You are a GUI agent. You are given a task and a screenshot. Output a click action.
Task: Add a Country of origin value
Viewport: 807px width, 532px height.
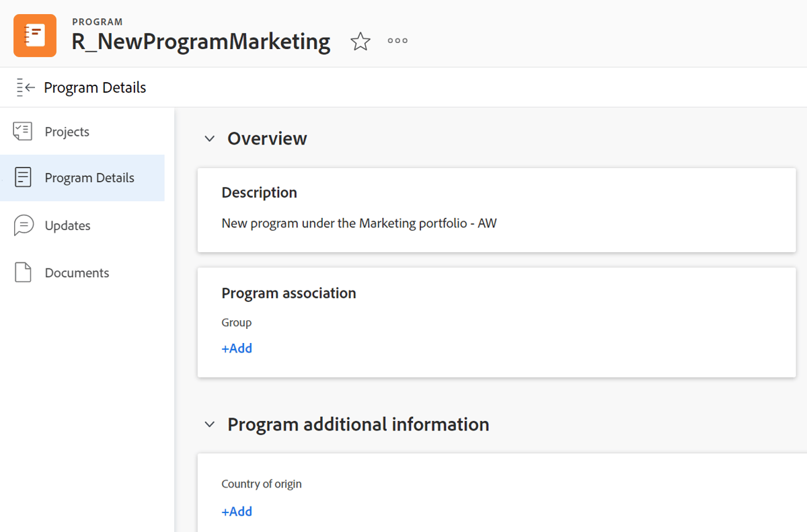click(237, 511)
